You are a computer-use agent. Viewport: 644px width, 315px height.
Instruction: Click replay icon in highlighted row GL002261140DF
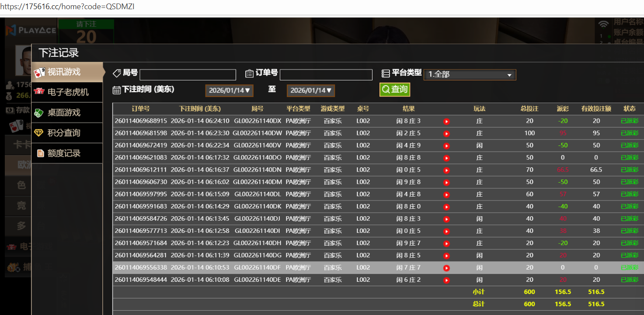click(446, 268)
